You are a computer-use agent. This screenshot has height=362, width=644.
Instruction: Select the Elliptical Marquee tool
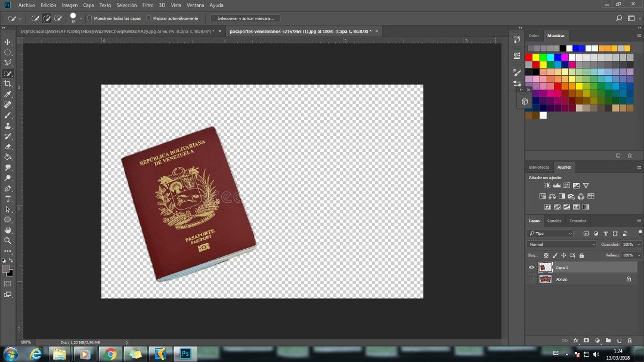point(8,52)
